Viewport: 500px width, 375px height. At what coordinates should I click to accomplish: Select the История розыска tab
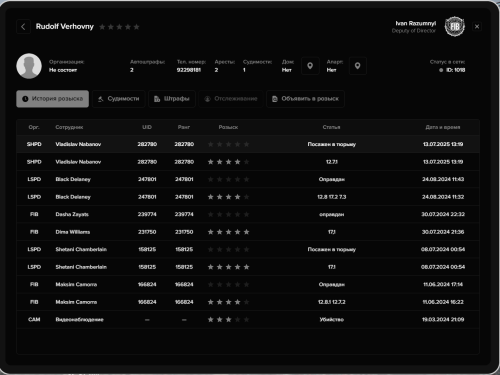pyautogui.click(x=53, y=99)
